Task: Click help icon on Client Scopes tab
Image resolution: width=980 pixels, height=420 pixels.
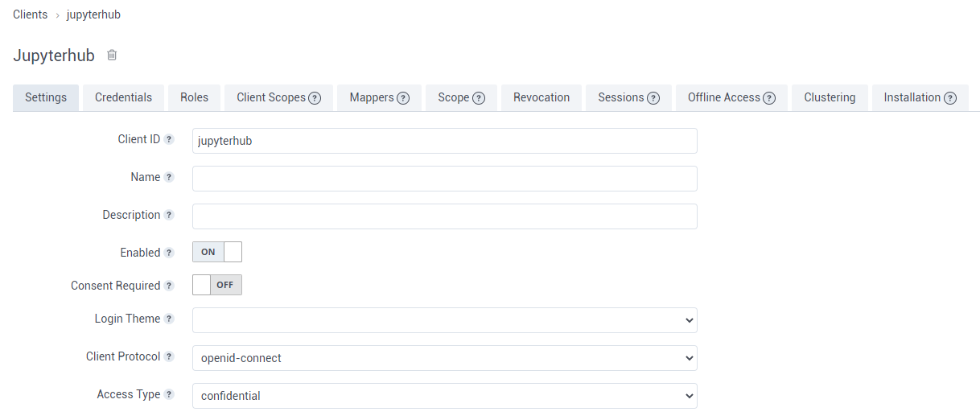Action: (315, 98)
